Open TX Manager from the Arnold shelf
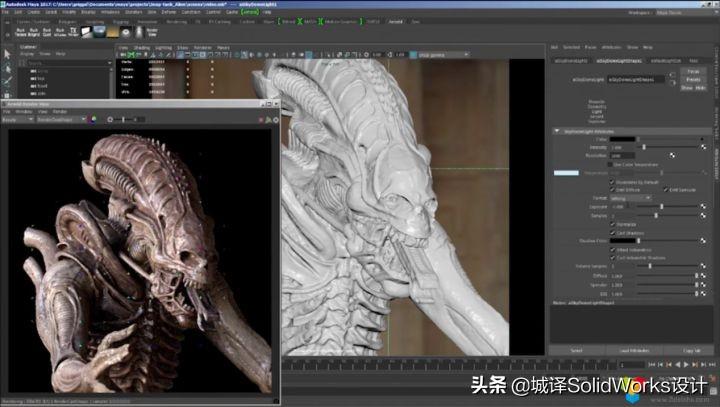Image resolution: width=720 pixels, height=407 pixels. pyautogui.click(x=73, y=31)
